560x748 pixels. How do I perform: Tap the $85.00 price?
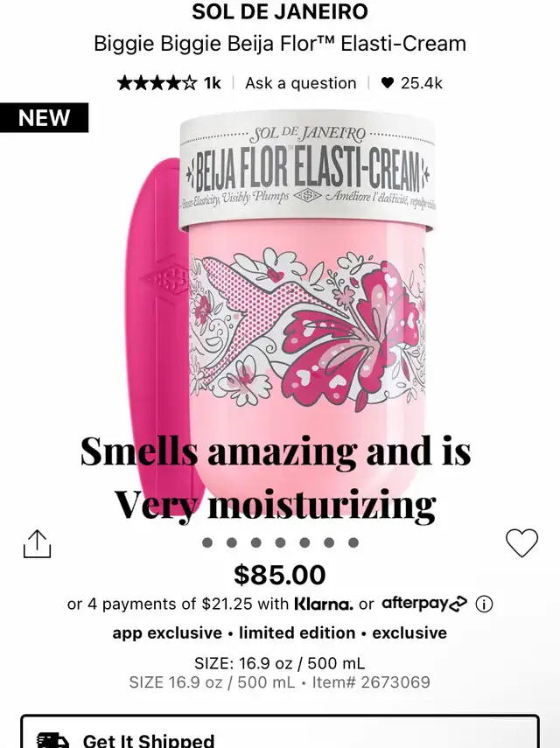coord(280,575)
